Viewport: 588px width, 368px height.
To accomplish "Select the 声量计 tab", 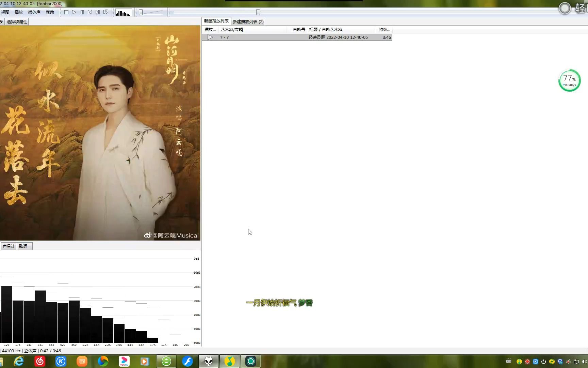I will tap(9, 246).
